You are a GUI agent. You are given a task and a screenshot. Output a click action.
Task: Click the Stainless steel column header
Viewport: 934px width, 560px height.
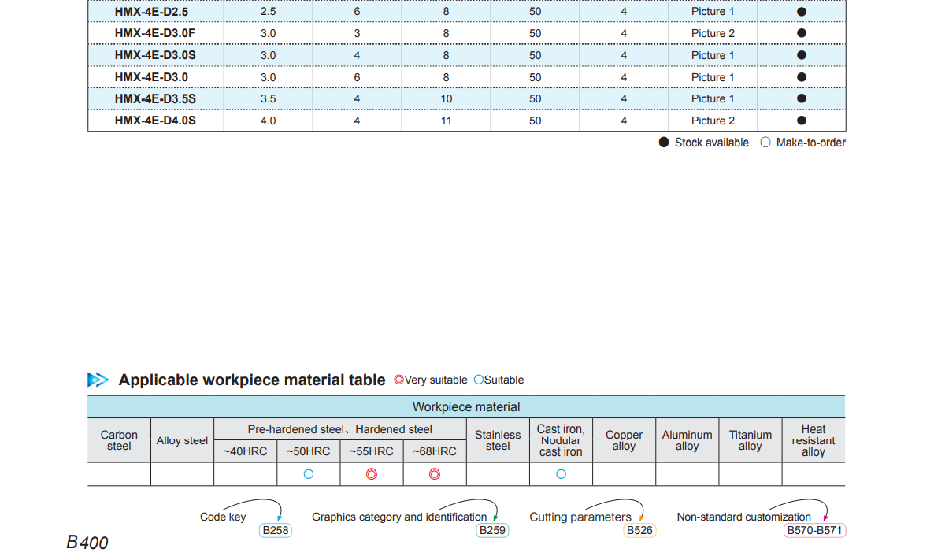click(498, 440)
